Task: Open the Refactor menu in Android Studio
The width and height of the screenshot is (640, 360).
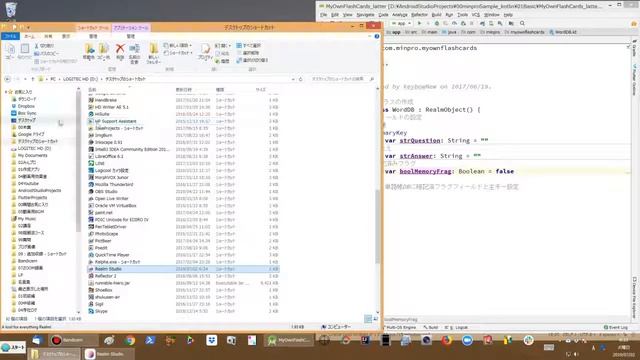Action: click(x=419, y=15)
